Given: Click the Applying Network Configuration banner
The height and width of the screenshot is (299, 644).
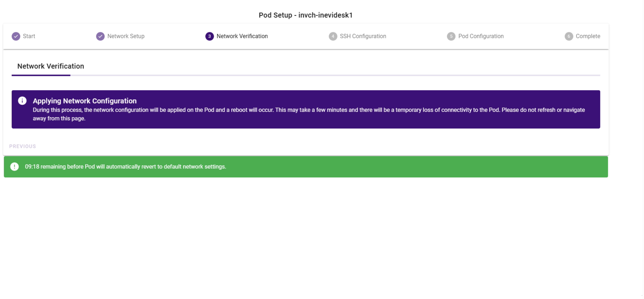Looking at the screenshot, I should (305, 109).
